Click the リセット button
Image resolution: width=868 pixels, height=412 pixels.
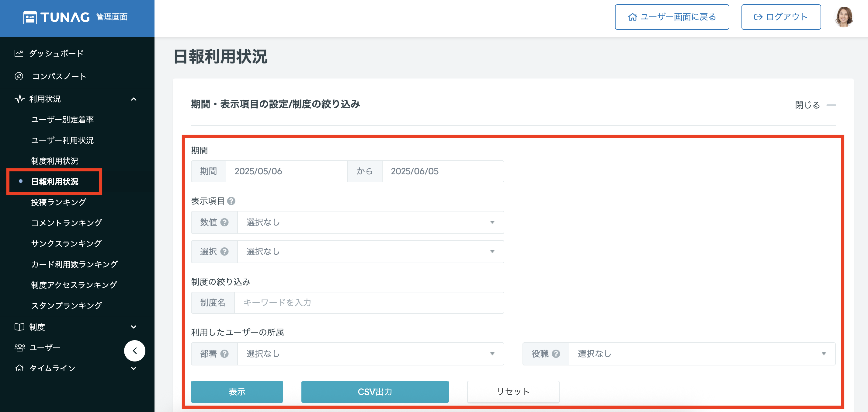pos(513,391)
